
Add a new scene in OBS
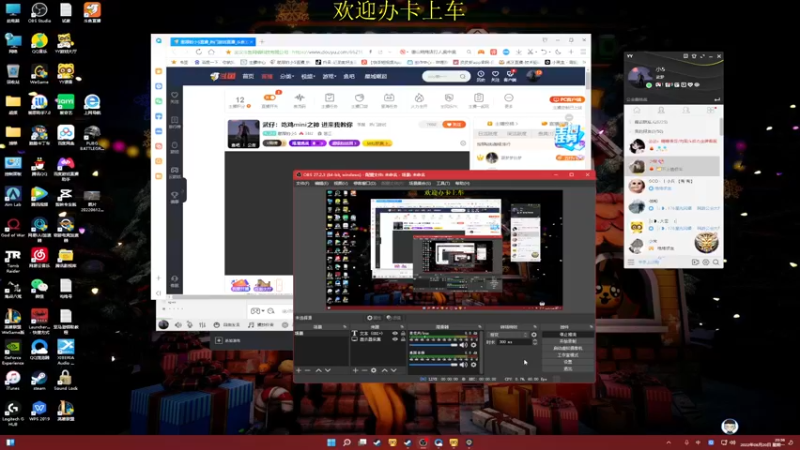[299, 370]
